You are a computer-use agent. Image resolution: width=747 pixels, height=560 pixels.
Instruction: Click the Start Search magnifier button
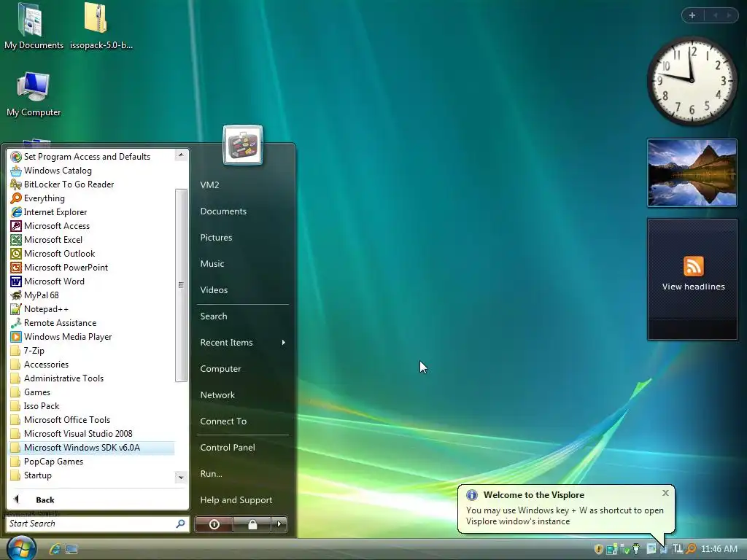coord(180,524)
